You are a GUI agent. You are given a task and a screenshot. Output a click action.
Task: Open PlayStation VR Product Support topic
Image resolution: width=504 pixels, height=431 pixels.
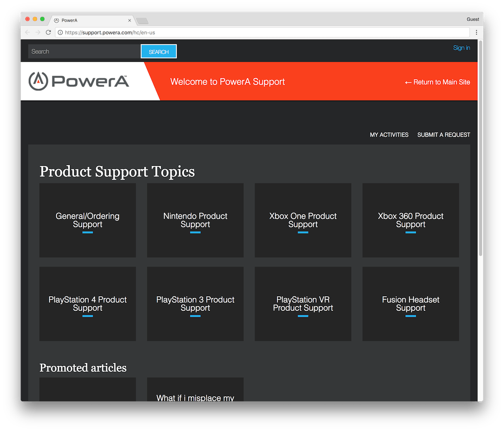tap(303, 304)
